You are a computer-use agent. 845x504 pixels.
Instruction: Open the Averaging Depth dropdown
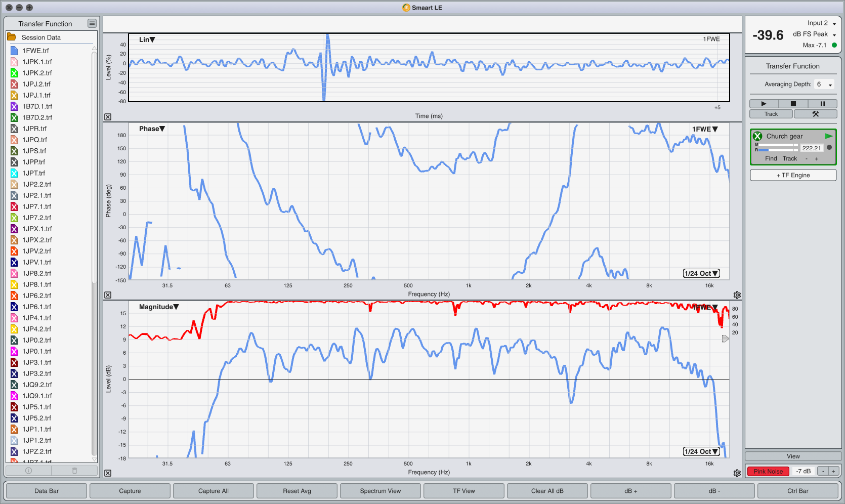(x=824, y=85)
